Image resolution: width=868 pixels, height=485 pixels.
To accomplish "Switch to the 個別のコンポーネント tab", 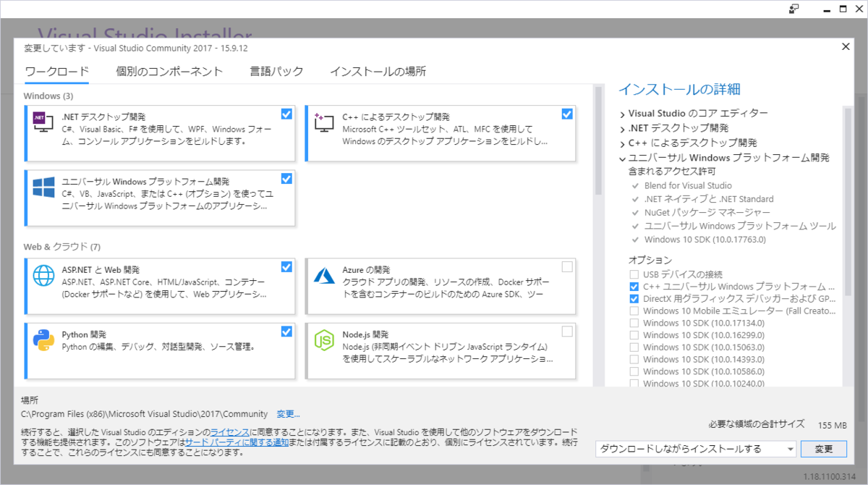I will (169, 71).
